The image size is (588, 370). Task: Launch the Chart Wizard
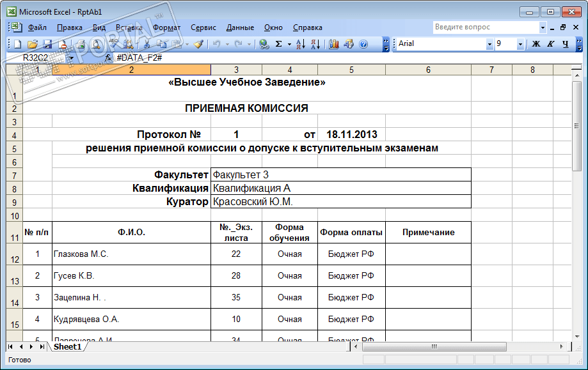(x=334, y=44)
